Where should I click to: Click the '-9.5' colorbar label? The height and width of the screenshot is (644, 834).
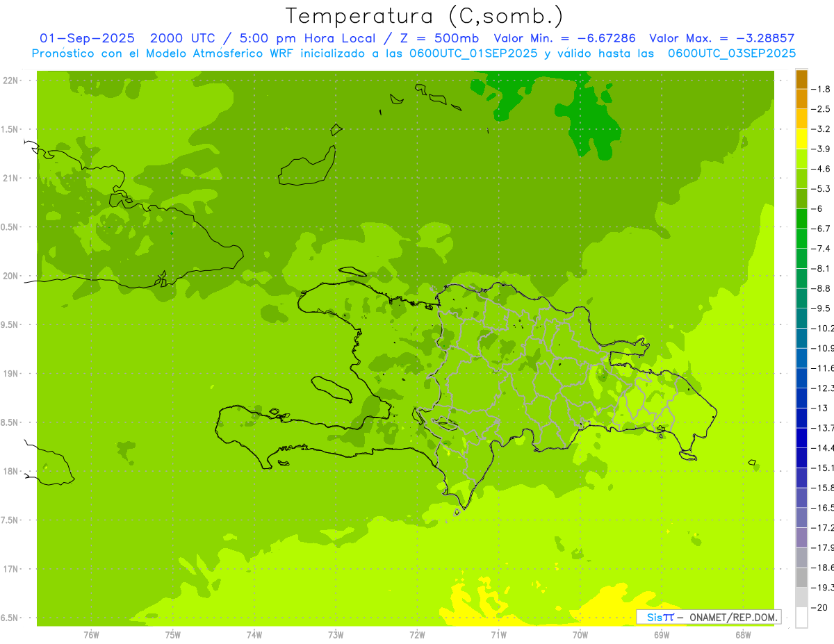tap(822, 308)
